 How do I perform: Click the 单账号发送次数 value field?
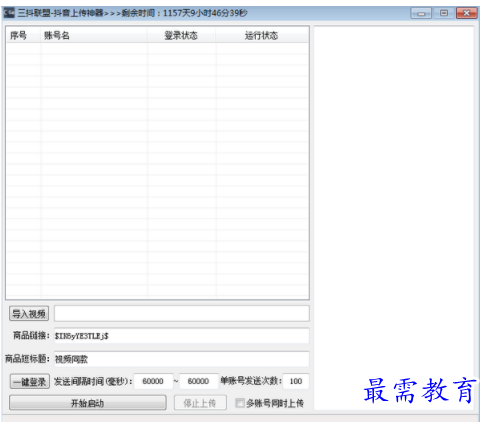coord(296,381)
